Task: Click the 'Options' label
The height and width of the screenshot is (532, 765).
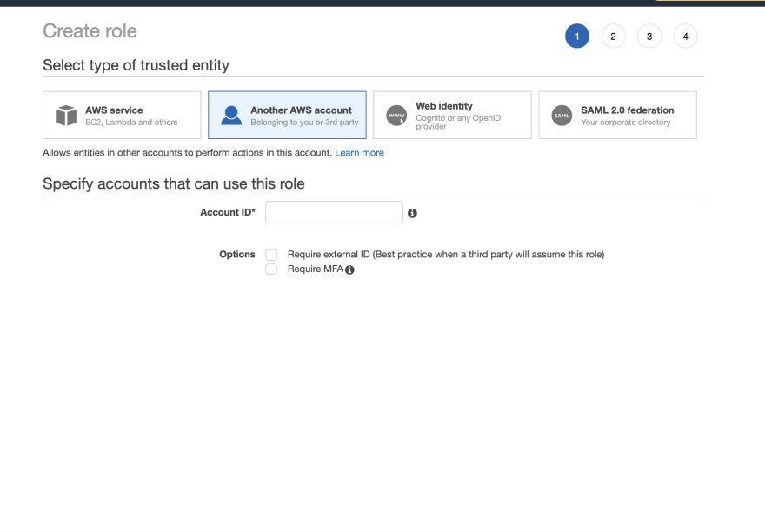Action: click(x=237, y=255)
